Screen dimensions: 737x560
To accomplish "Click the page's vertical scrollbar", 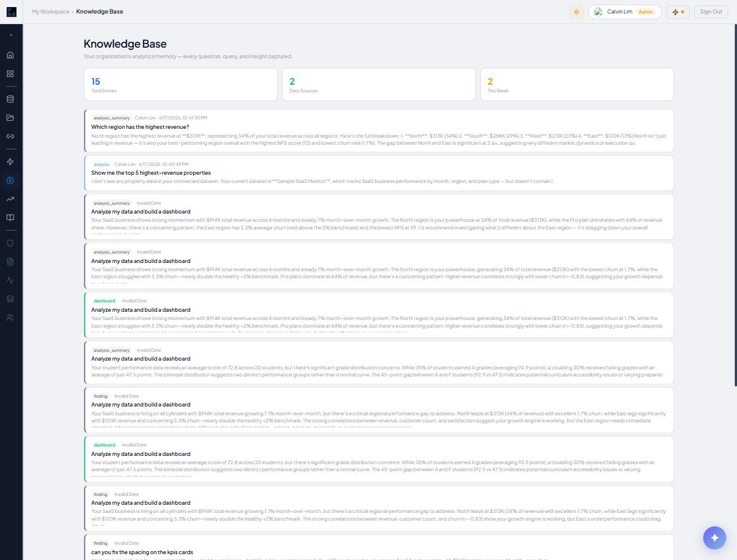I will tap(735, 206).
